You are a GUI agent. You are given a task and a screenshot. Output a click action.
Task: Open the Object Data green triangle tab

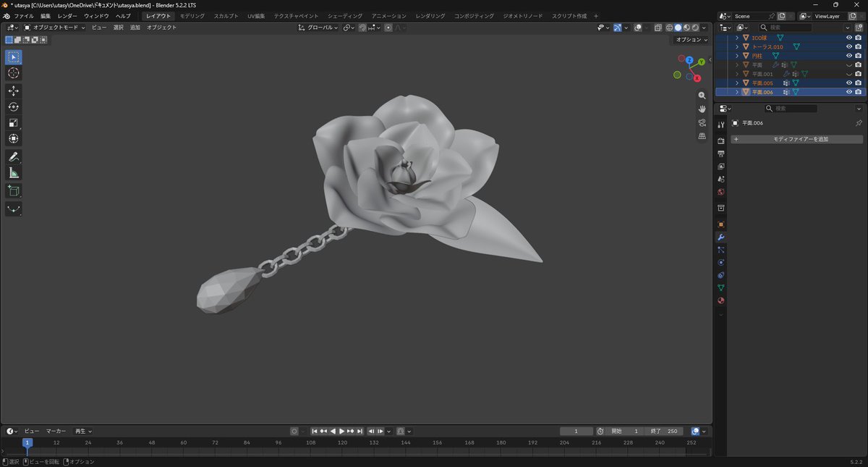click(721, 287)
